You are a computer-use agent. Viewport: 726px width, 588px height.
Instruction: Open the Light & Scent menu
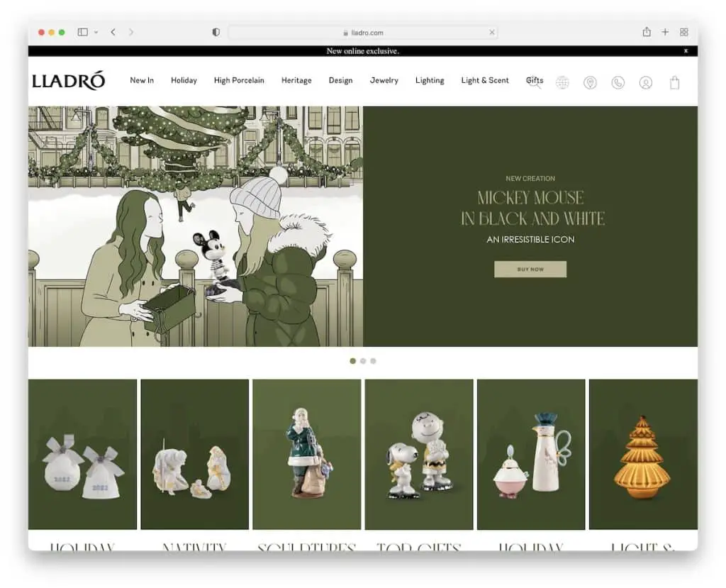pyautogui.click(x=485, y=80)
